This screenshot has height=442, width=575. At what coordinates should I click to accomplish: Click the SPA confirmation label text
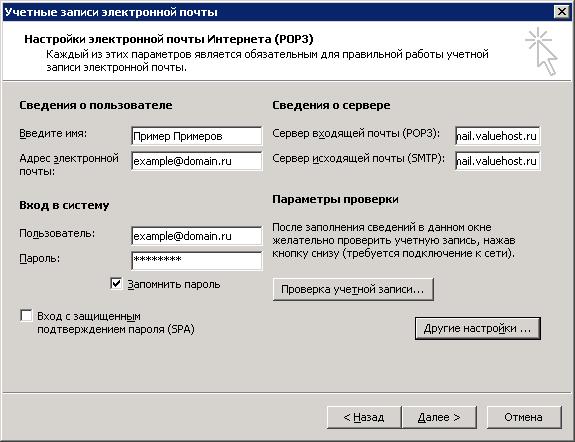116,322
